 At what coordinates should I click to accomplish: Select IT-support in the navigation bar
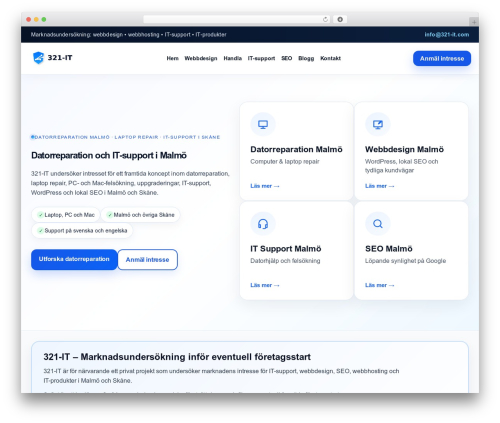click(261, 58)
